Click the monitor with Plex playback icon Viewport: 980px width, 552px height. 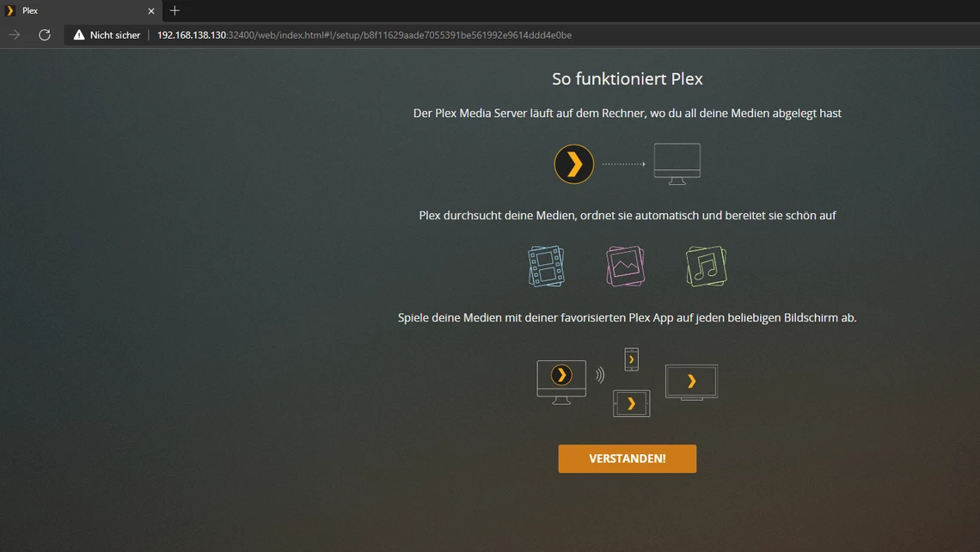pos(560,378)
